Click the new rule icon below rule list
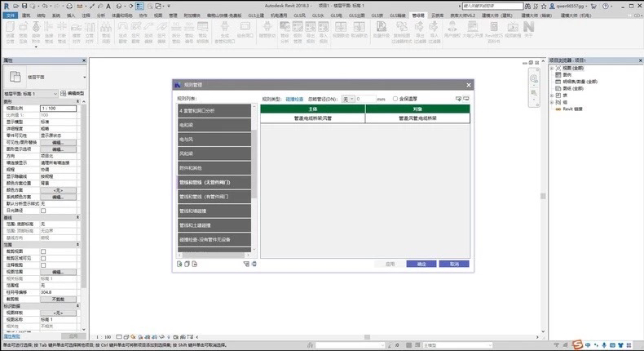The image size is (644, 351). 179,264
